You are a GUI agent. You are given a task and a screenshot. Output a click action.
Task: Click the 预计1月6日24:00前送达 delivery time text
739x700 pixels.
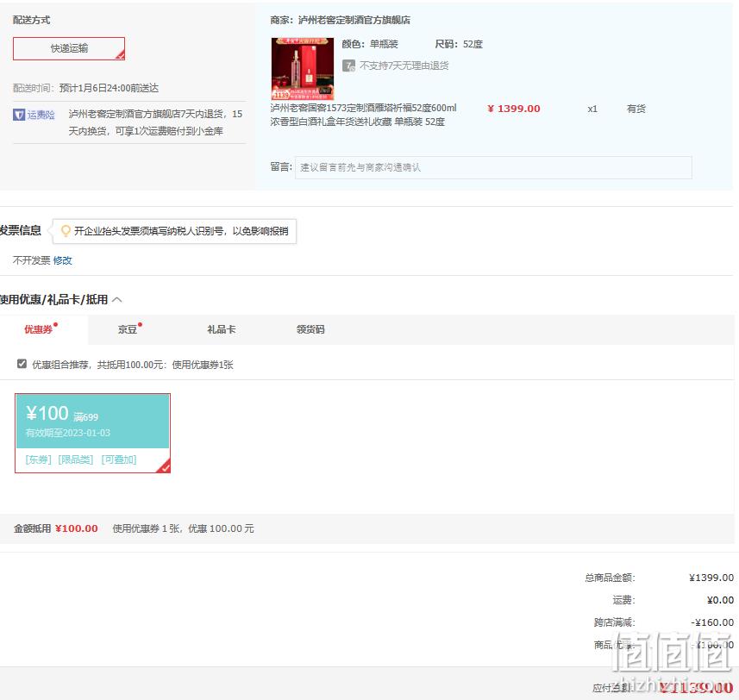point(109,88)
